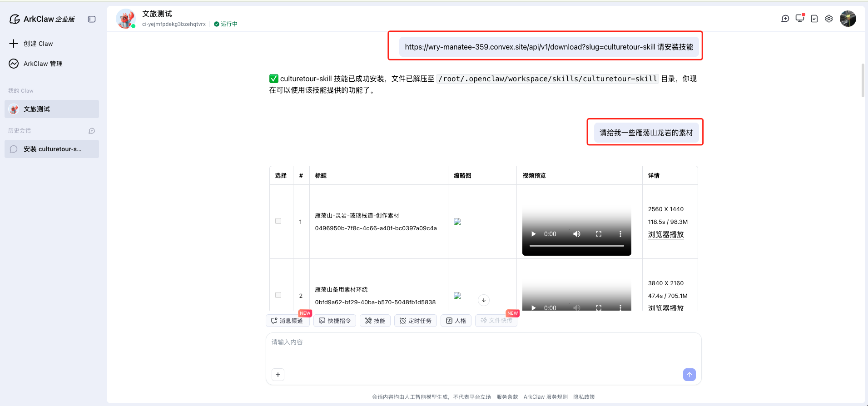The image size is (868, 406).
Task: Open the 人格 option
Action: 456,321
